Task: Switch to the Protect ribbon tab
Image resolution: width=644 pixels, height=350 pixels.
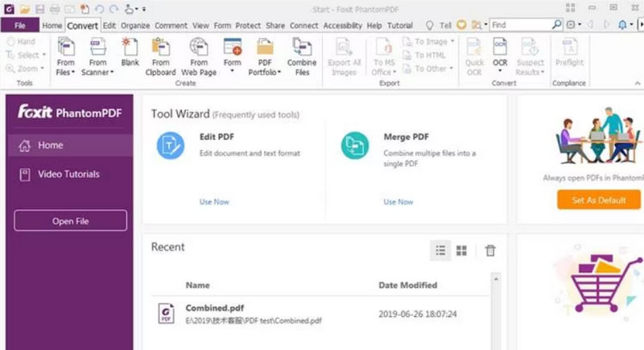Action: (248, 26)
